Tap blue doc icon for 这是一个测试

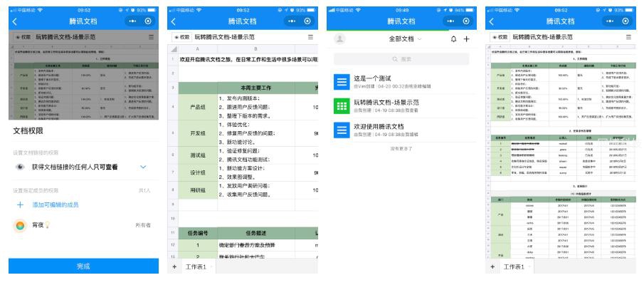coord(342,82)
